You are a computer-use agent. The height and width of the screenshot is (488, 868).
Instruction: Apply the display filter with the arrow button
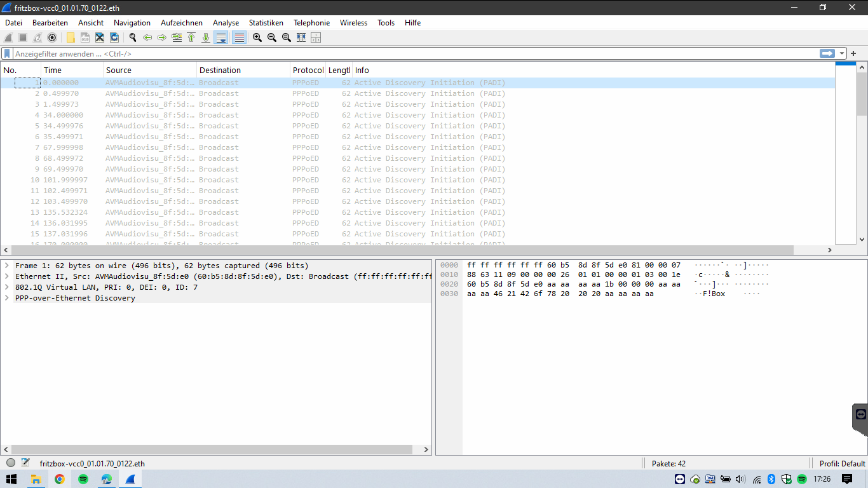[827, 54]
